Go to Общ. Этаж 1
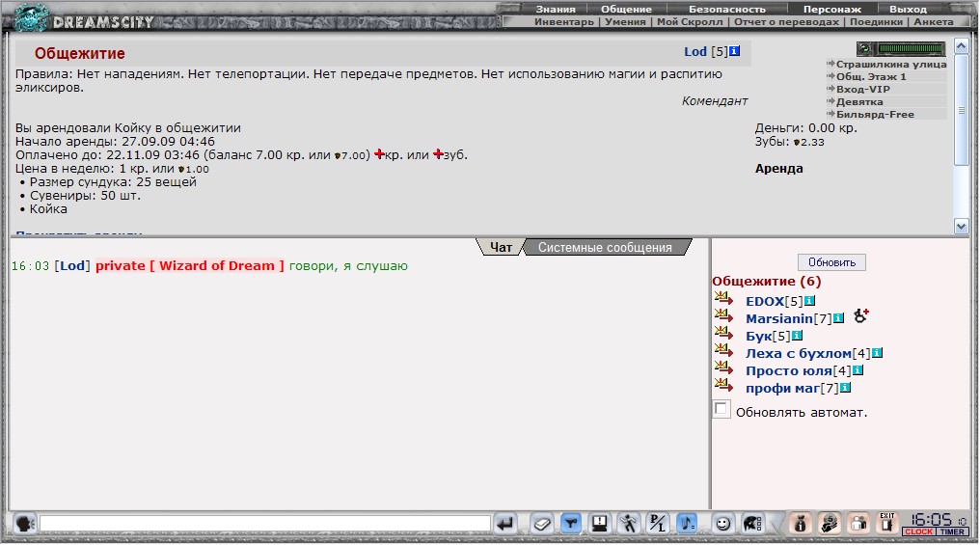The width and height of the screenshot is (980, 545). 871,76
